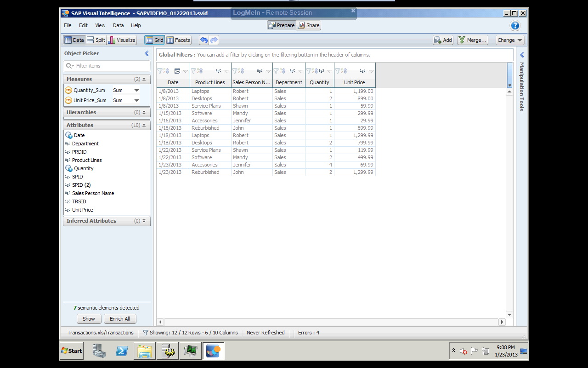Collapse the Attributes section
This screenshot has width=588, height=368.
144,125
